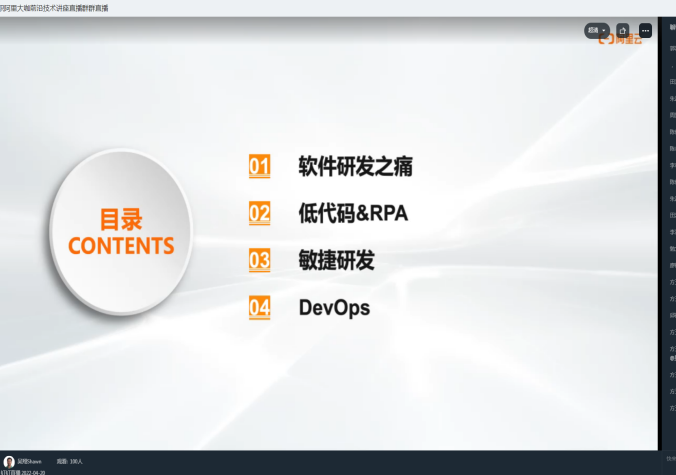Click the first message in right chat panel
The width and height of the screenshot is (676, 475).
coord(672,48)
